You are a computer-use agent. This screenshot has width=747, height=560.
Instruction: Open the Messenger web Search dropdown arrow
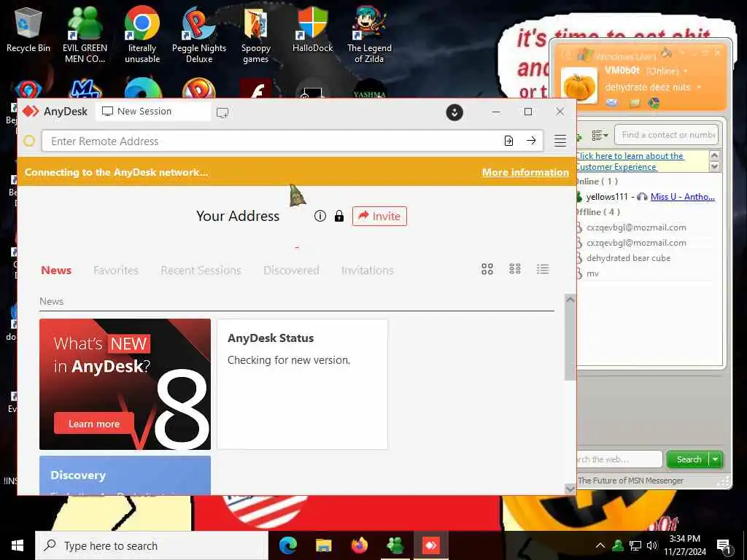[716, 459]
